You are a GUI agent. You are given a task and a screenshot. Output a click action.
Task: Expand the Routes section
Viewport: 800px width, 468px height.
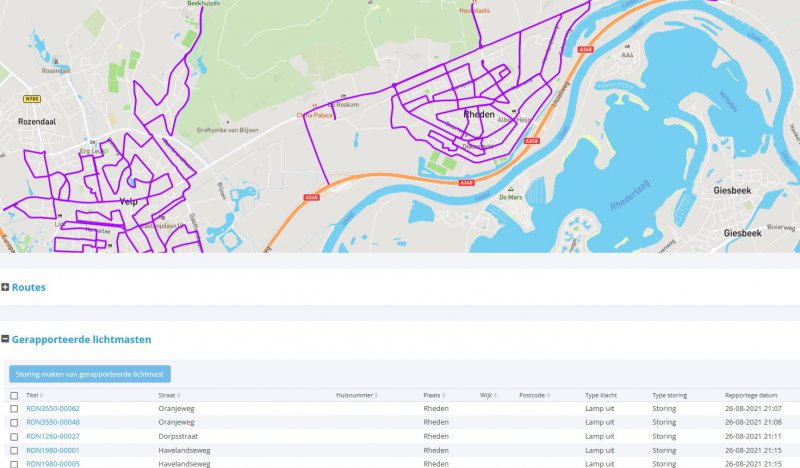tap(6, 288)
